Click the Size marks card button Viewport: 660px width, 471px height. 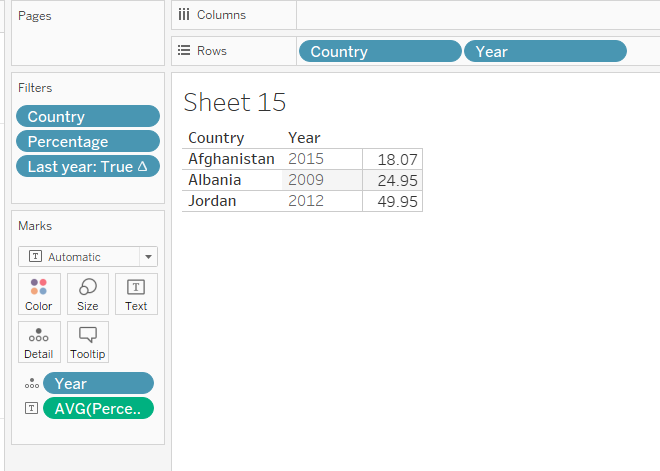[x=88, y=294]
